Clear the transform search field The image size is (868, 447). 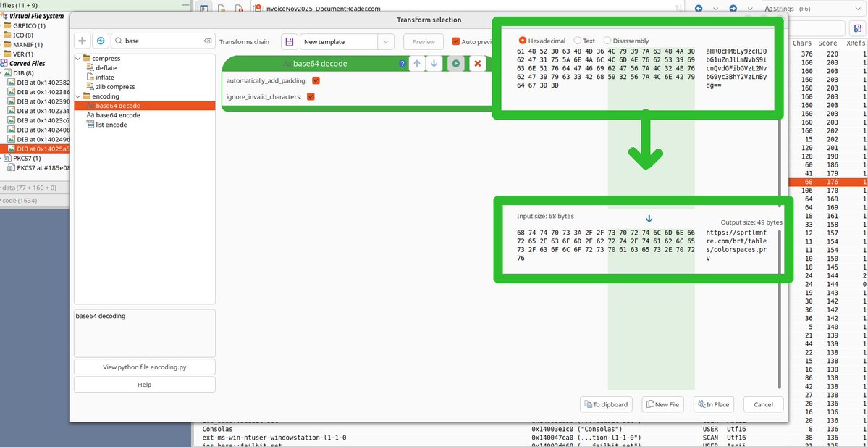coord(208,41)
